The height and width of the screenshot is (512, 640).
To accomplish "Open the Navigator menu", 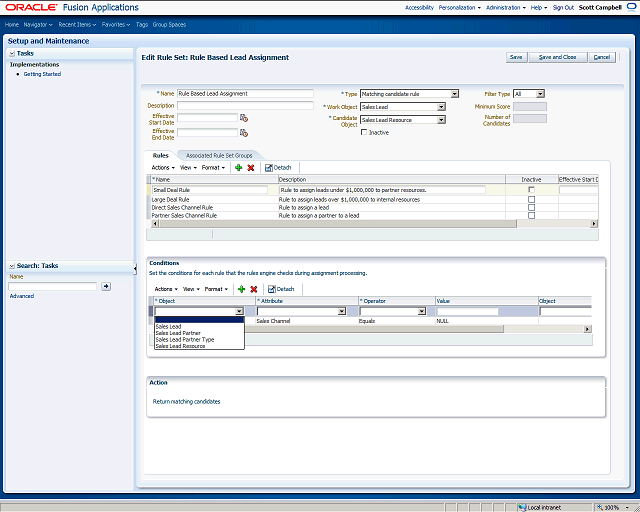I will (x=38, y=25).
